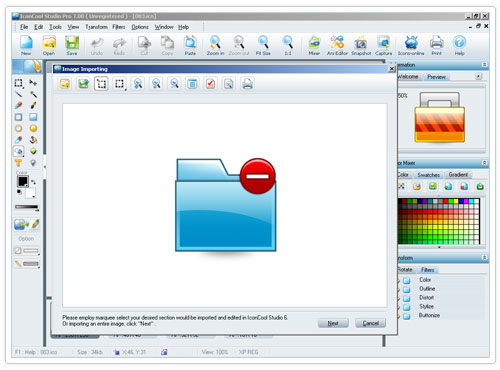This screenshot has height=370, width=500.
Task: Pick the black foreground color swatch
Action: (x=23, y=181)
